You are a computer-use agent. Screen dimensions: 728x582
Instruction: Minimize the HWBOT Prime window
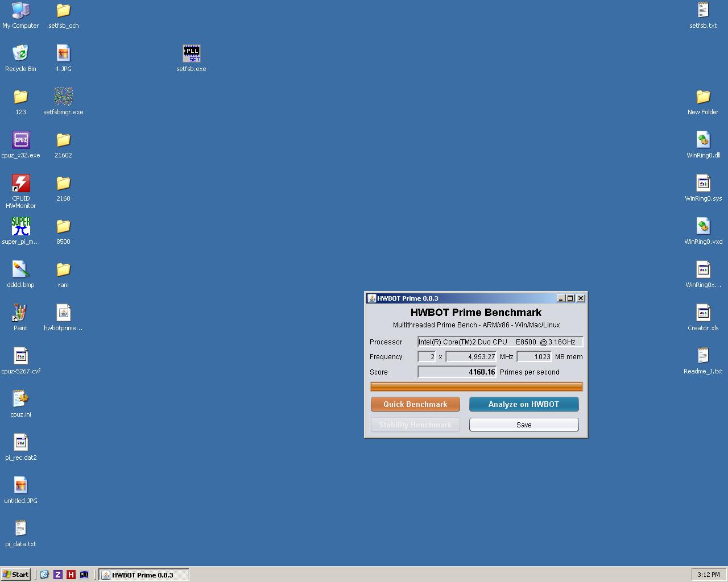[x=561, y=298]
